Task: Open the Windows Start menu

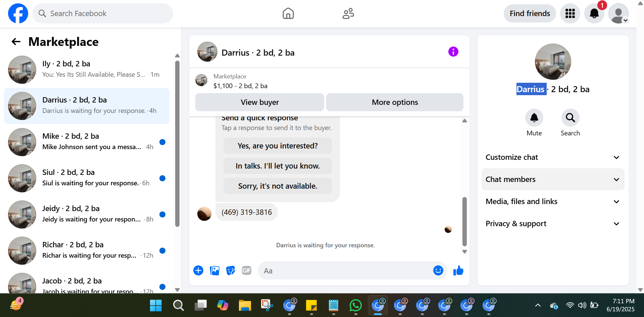Action: coord(156,305)
